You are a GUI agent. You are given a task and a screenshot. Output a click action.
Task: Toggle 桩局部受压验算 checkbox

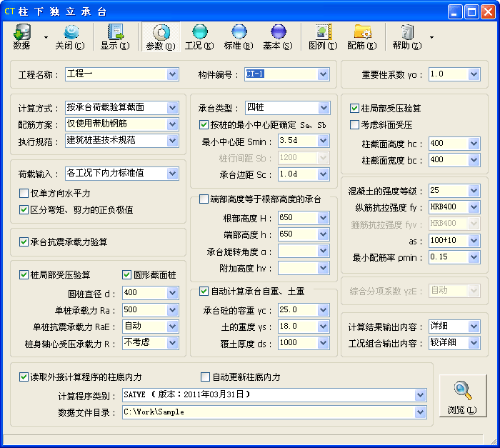click(x=24, y=274)
